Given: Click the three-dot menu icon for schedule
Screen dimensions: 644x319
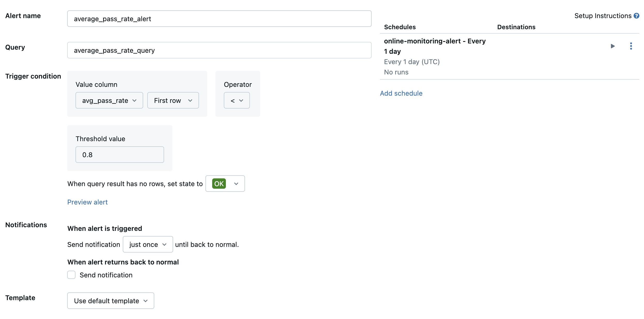Looking at the screenshot, I should coord(633,46).
